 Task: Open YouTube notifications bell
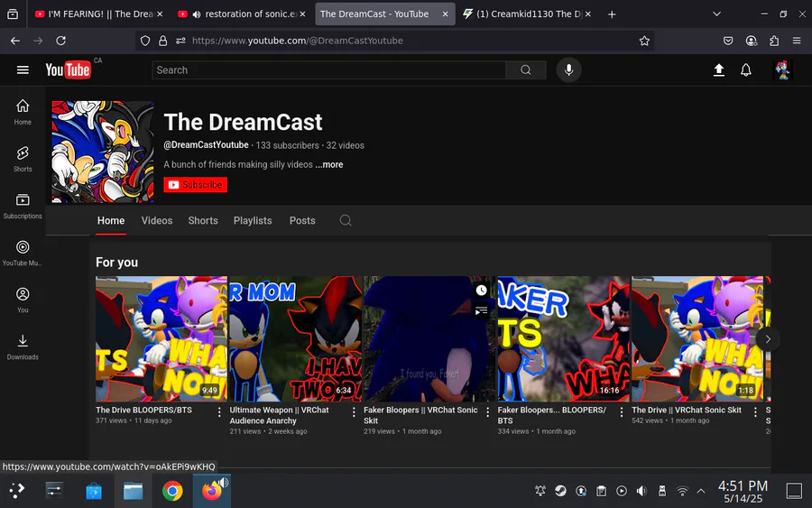click(746, 69)
